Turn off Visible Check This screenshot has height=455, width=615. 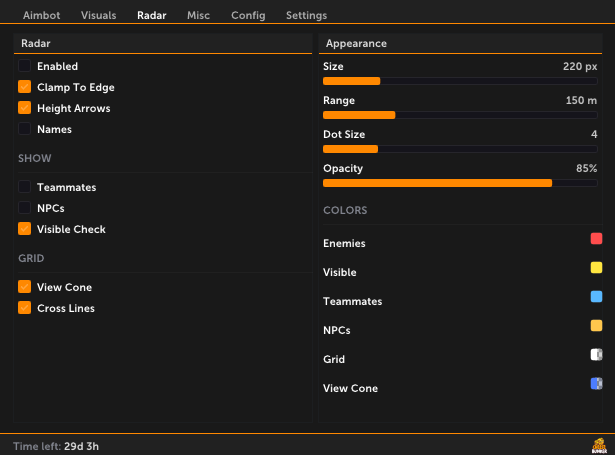click(24, 229)
